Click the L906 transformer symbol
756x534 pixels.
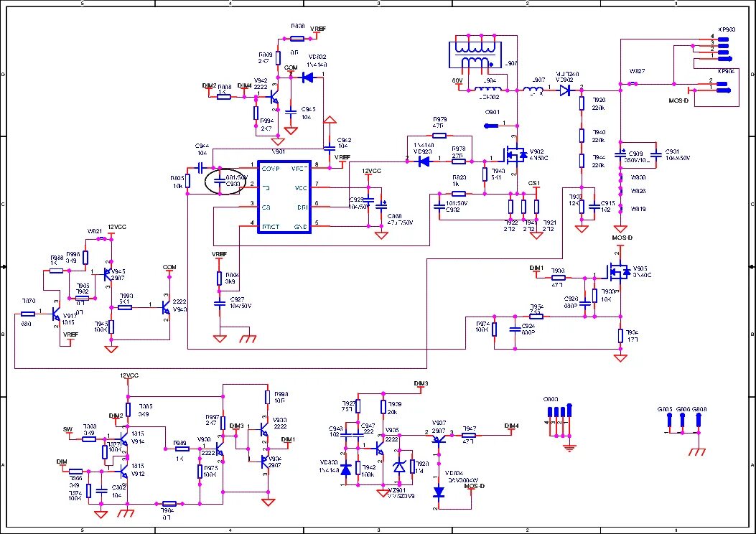pyautogui.click(x=475, y=55)
